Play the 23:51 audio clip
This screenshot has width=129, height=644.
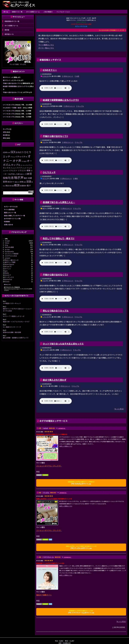pos(42,263)
